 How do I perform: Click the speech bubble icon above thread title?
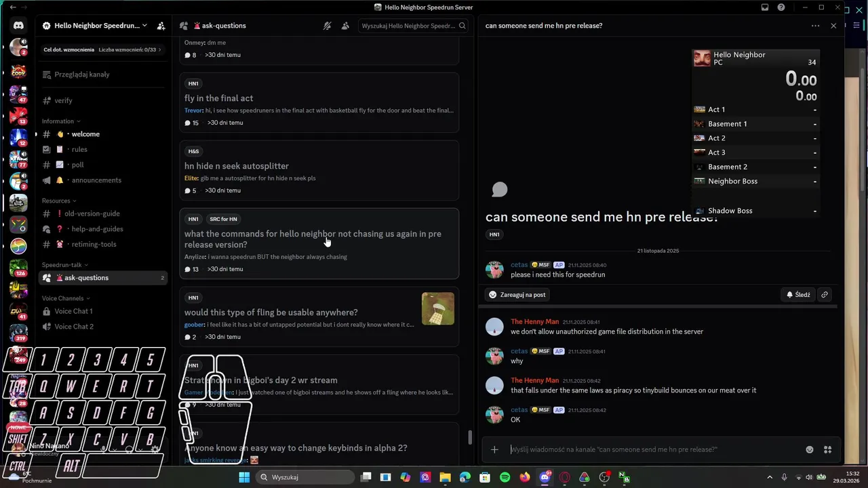[x=500, y=190]
